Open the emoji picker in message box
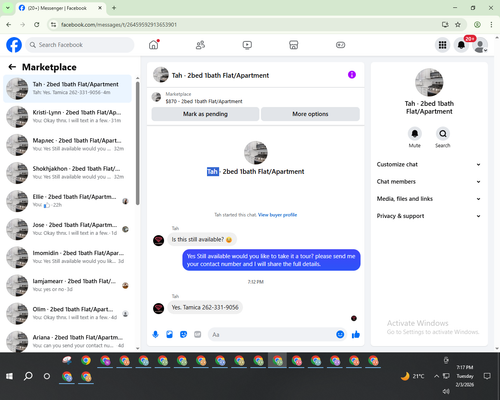500x400 pixels. 340,334
